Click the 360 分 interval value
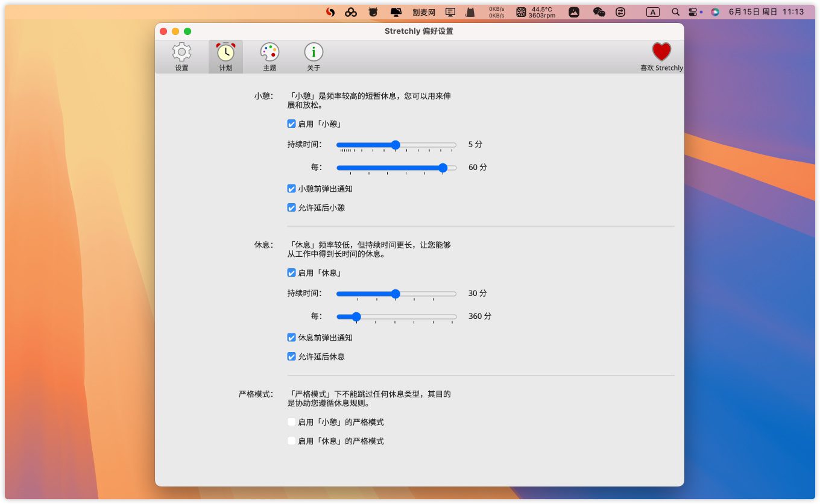This screenshot has height=504, width=820. coord(480,316)
